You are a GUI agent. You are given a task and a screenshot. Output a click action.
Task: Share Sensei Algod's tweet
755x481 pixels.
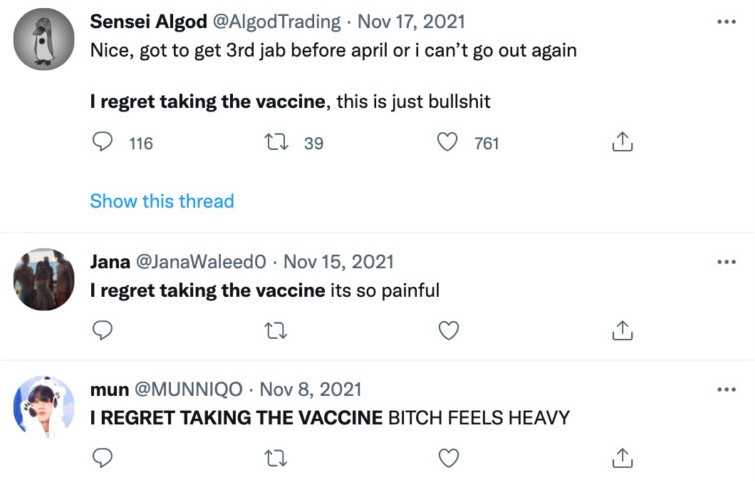622,143
